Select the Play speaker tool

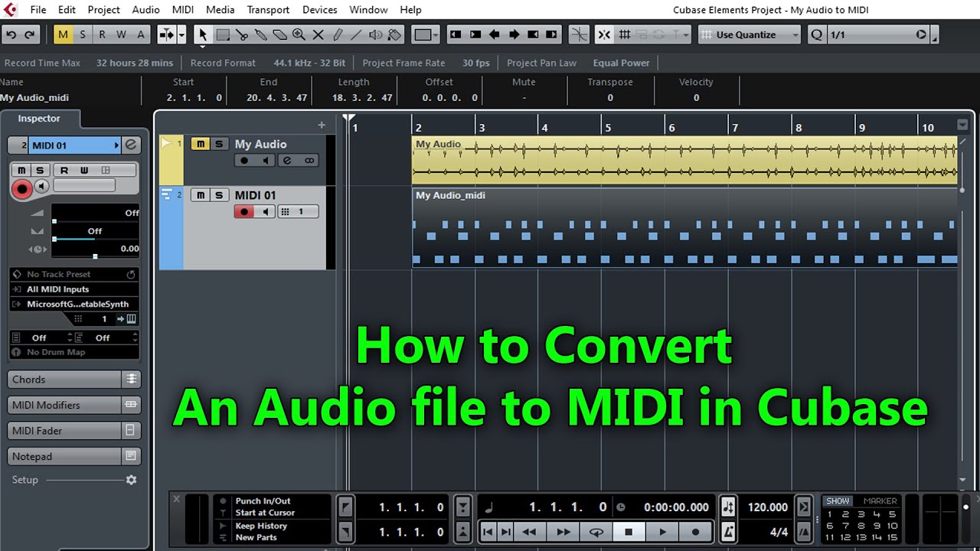click(376, 34)
